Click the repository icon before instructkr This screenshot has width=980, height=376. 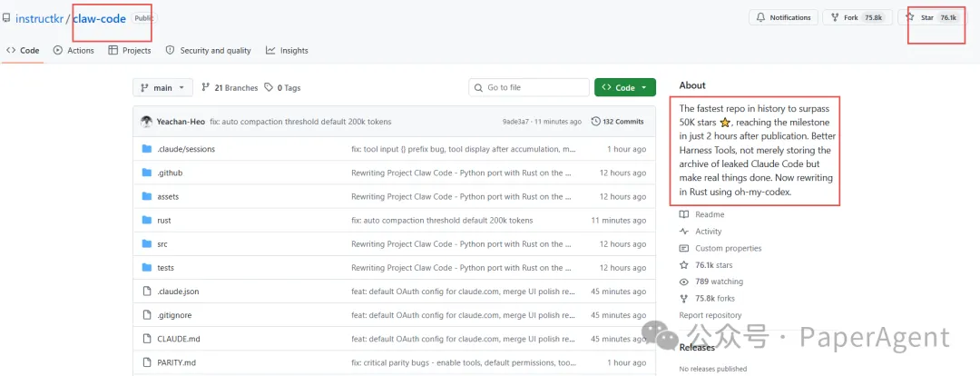coord(6,18)
